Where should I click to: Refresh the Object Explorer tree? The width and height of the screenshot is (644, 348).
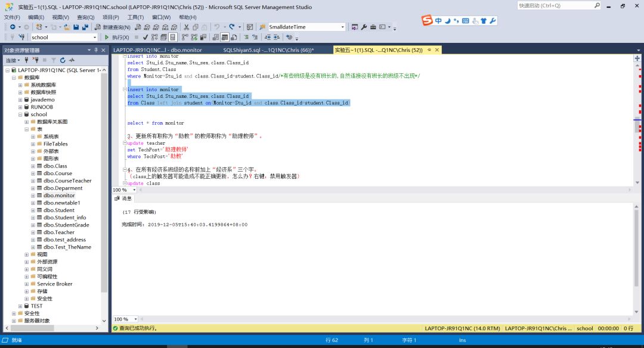pyautogui.click(x=63, y=60)
